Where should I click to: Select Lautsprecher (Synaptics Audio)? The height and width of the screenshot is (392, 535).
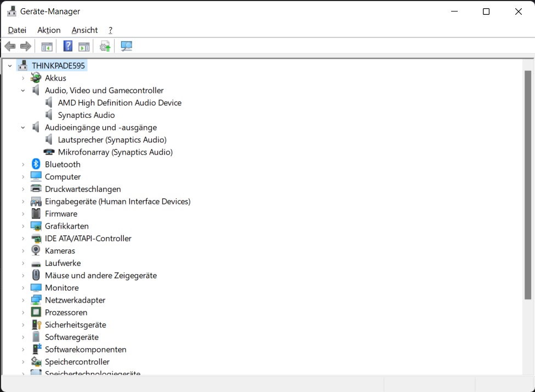[112, 140]
